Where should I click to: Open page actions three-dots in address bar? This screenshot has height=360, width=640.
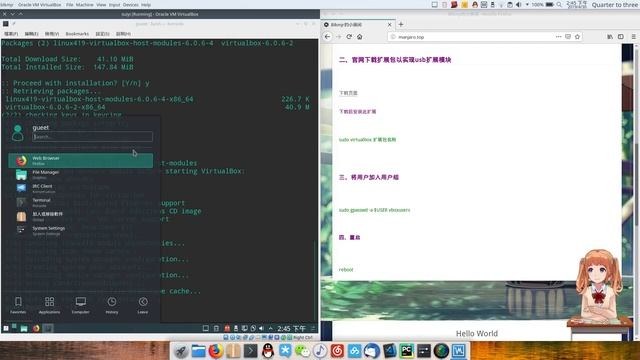tap(558, 37)
